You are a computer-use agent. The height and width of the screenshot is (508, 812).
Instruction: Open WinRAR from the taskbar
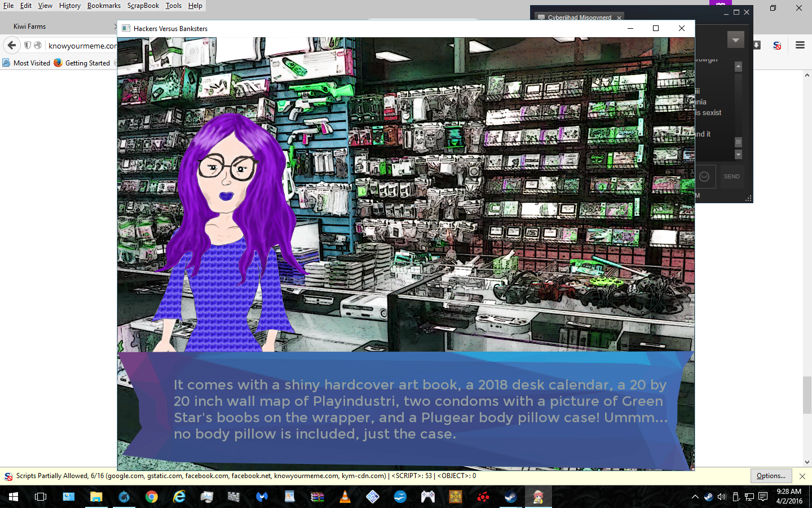coord(317,497)
